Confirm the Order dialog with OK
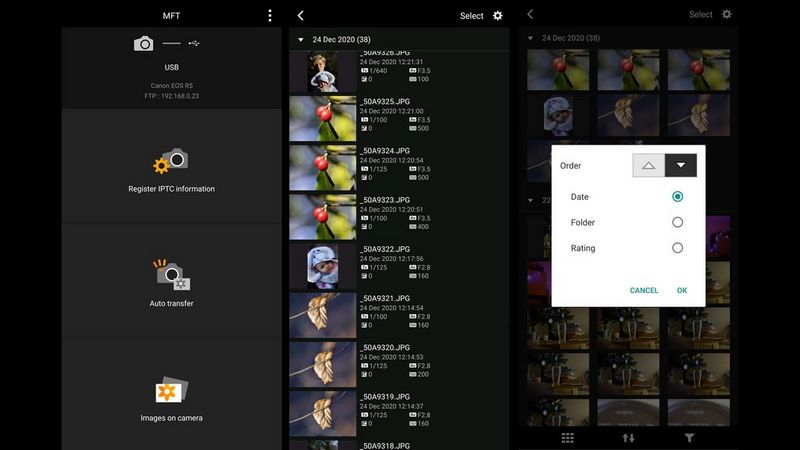This screenshot has height=450, width=800. pyautogui.click(x=682, y=290)
